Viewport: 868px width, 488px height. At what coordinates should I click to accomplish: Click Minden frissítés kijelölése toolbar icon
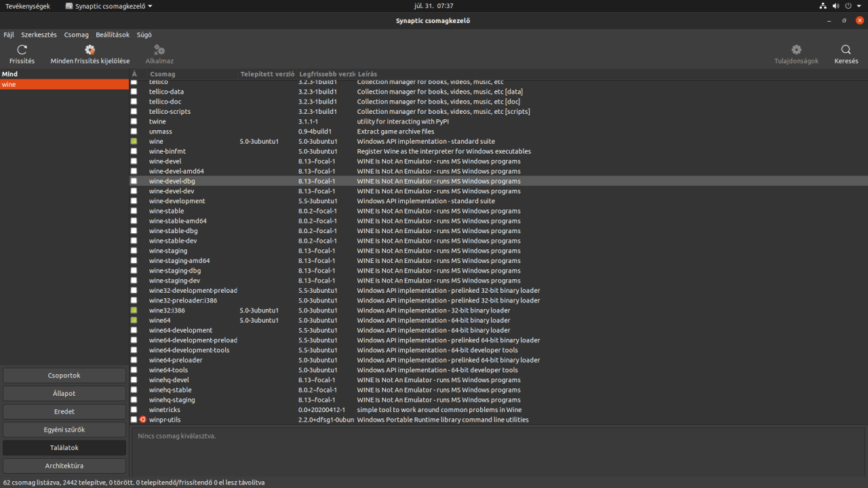pos(90,49)
